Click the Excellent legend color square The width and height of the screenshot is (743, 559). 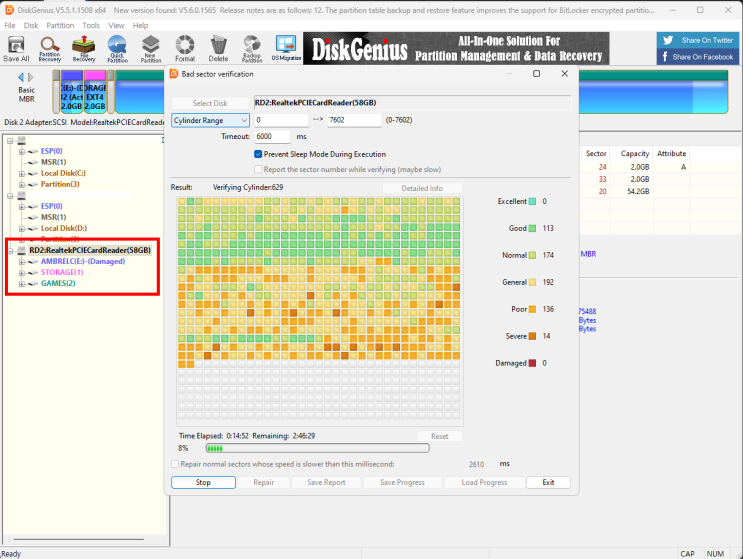pyautogui.click(x=532, y=201)
